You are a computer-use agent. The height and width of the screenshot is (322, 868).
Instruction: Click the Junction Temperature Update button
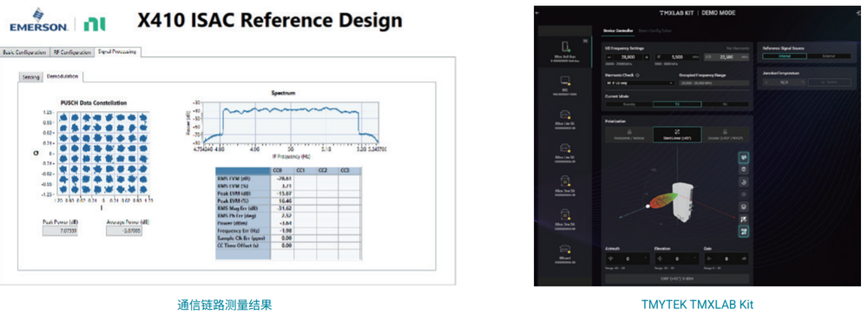tap(829, 82)
